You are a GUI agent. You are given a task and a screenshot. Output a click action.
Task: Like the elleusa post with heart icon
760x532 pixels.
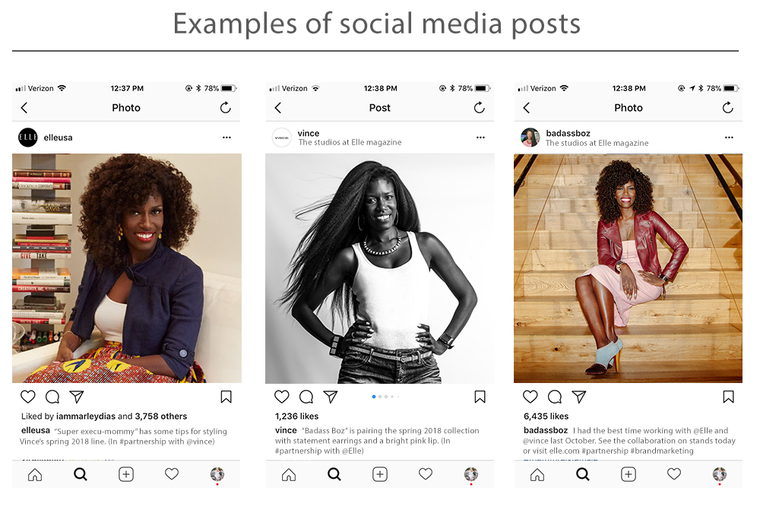28,397
